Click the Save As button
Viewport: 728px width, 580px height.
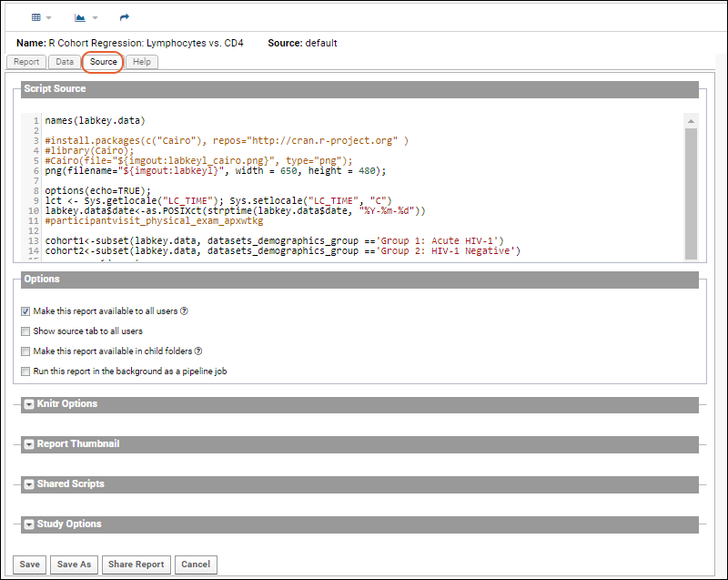[75, 565]
